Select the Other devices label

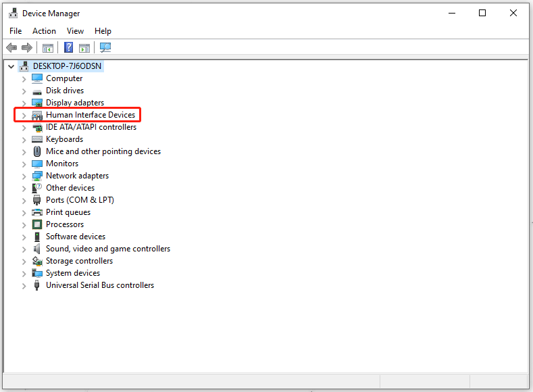[70, 188]
